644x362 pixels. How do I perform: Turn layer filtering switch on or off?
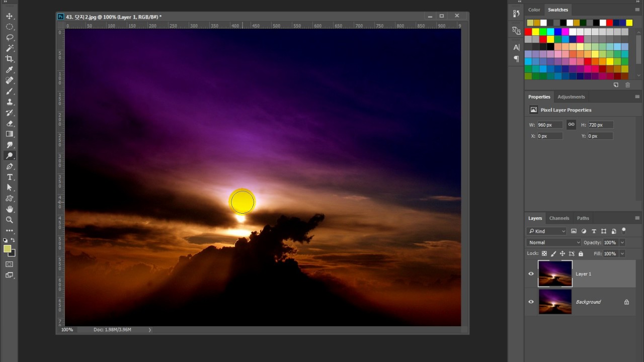tap(624, 231)
